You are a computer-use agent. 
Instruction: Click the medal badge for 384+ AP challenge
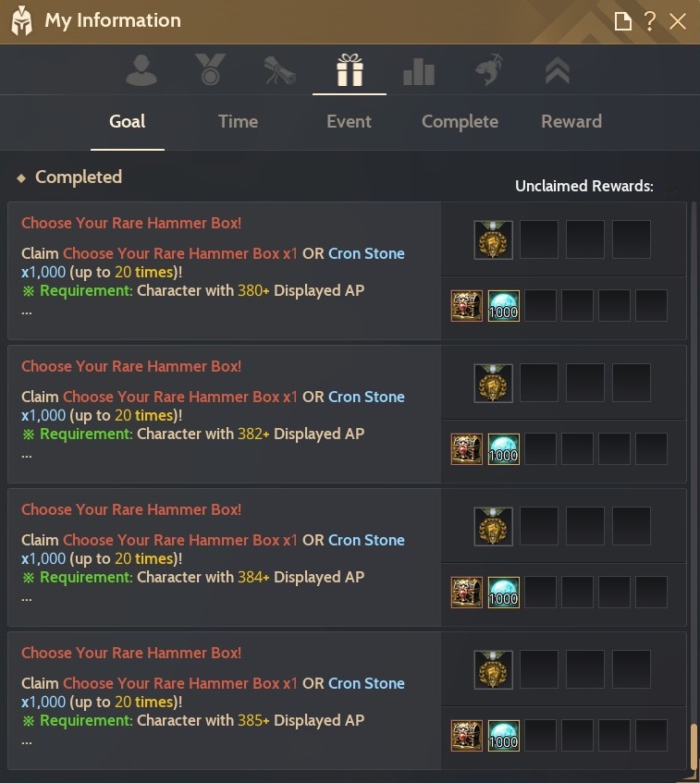(493, 526)
